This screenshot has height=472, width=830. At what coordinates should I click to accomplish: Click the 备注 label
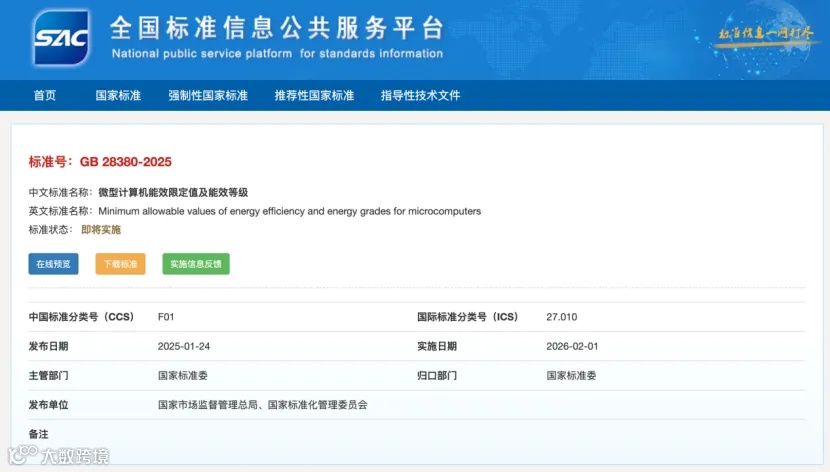point(39,434)
